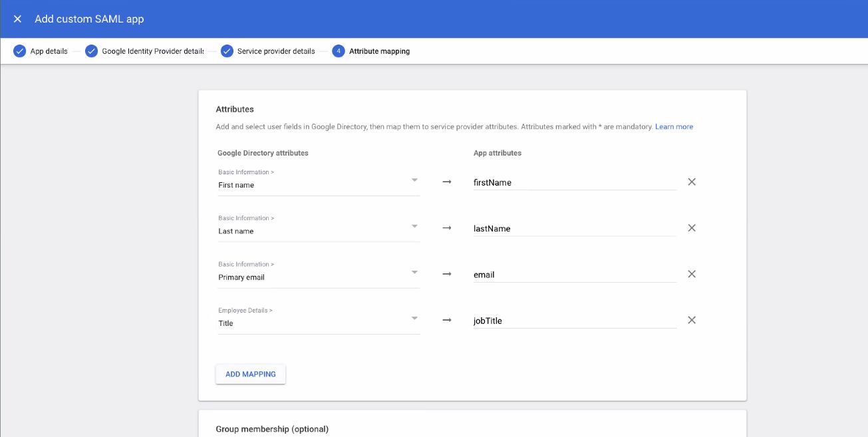The height and width of the screenshot is (437, 868).
Task: Open the Learn more link
Action: (674, 126)
